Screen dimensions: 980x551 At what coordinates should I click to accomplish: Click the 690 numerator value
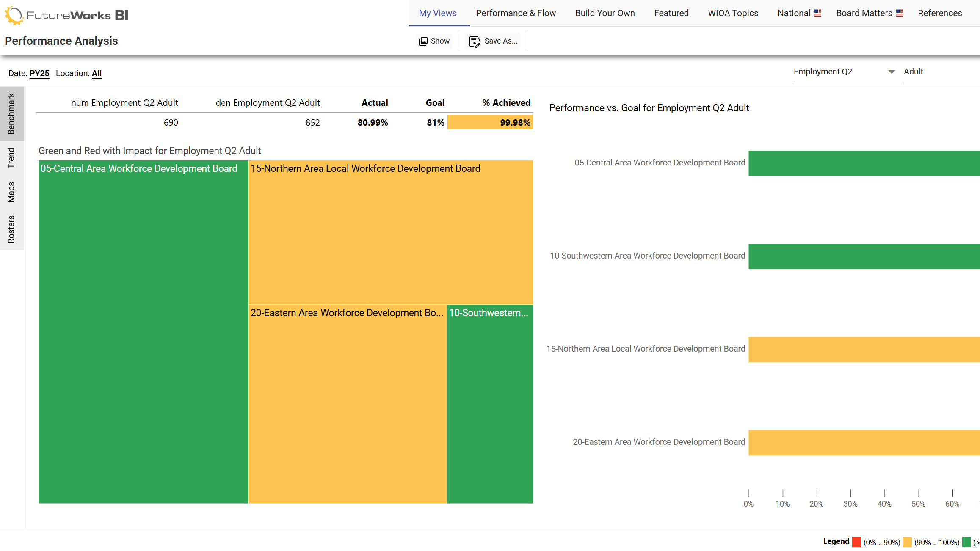click(x=171, y=123)
